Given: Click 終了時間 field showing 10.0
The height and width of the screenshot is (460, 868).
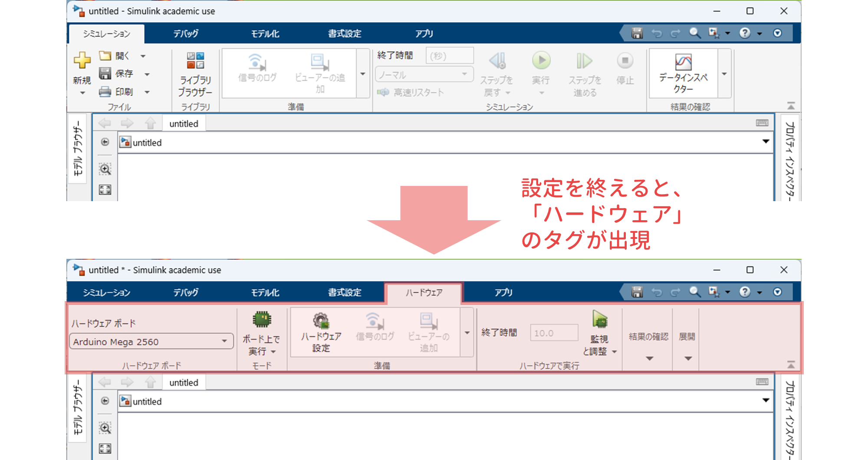Looking at the screenshot, I should pyautogui.click(x=554, y=333).
